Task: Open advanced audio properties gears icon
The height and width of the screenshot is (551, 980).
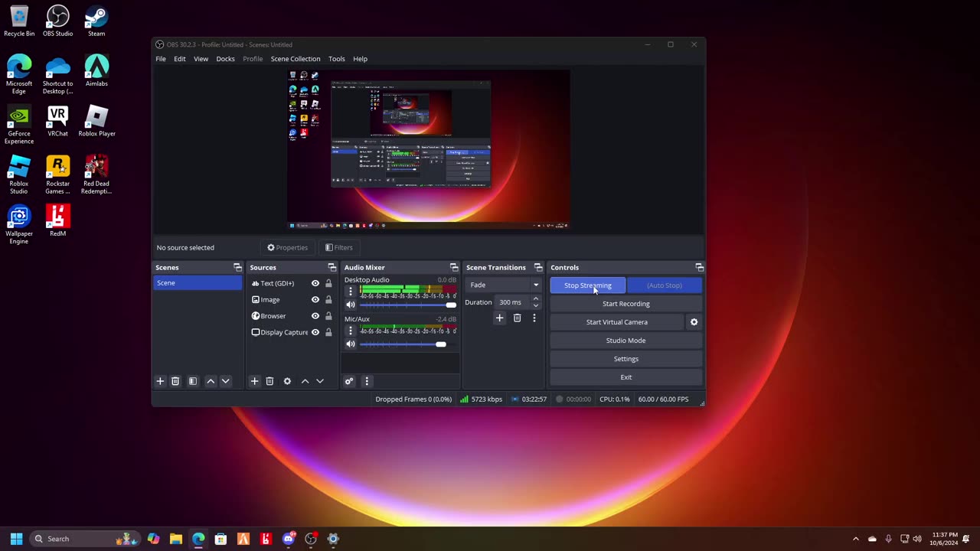Action: pos(349,381)
